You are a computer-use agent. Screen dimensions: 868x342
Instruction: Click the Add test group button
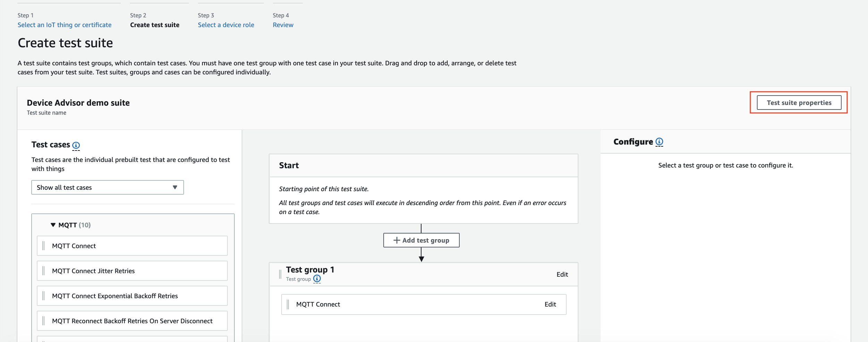(x=421, y=241)
